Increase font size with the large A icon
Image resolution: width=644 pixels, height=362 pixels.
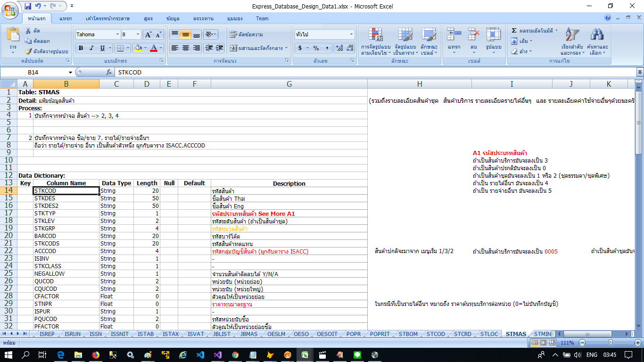tap(148, 34)
